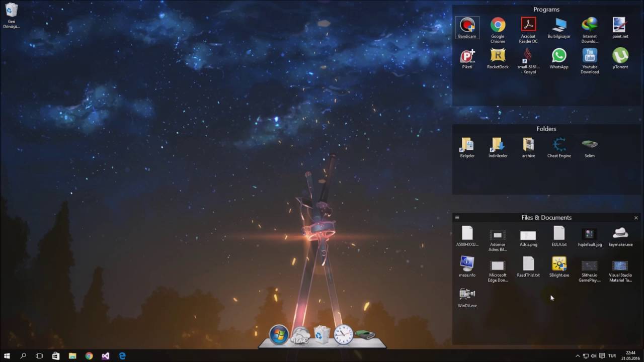Open the ReadThis!.txt file

click(x=528, y=267)
